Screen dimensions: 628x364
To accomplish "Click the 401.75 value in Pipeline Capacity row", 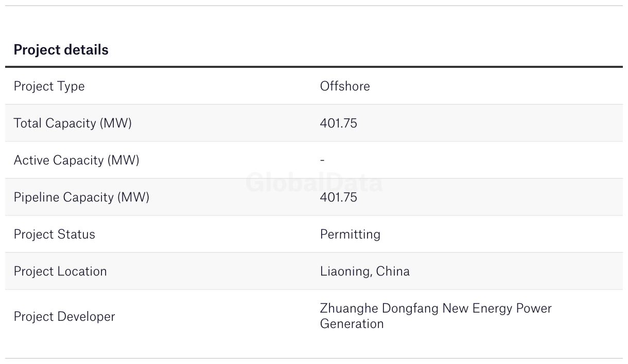I will 338,197.
